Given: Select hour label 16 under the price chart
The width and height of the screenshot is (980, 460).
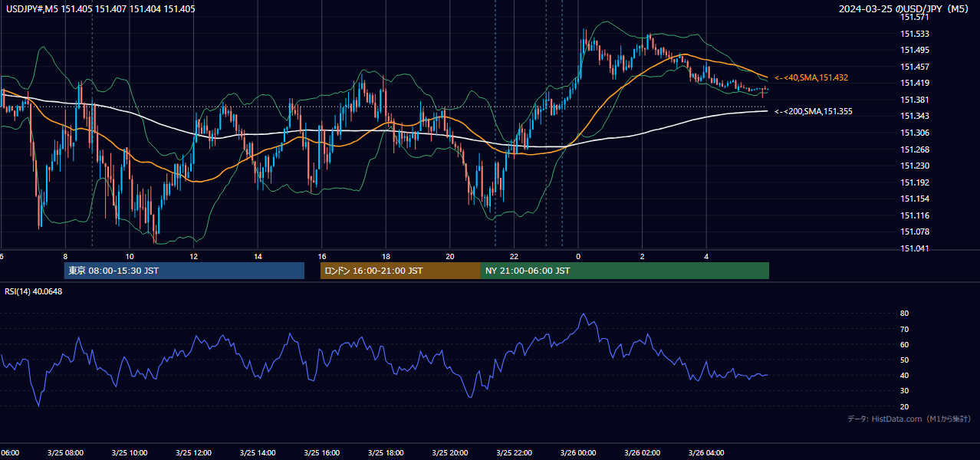Looking at the screenshot, I should click(x=322, y=257).
